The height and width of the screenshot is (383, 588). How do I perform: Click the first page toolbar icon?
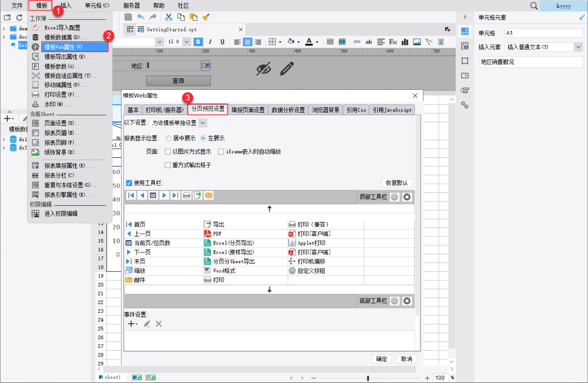pyautogui.click(x=131, y=195)
